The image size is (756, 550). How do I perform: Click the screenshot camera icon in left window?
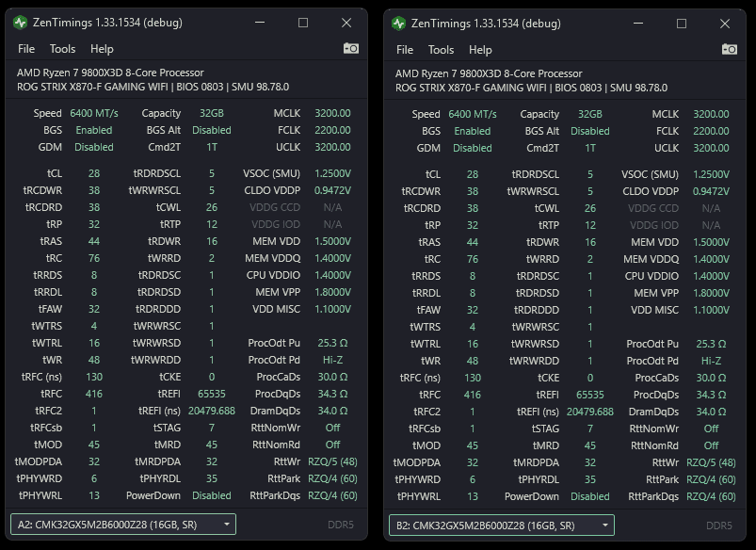coord(351,48)
